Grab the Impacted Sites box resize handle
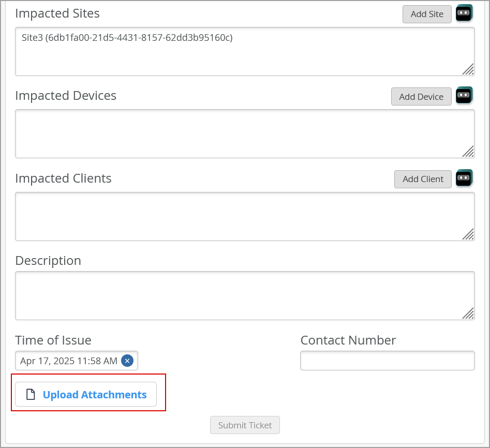Image resolution: width=490 pixels, height=448 pixels. coord(468,69)
